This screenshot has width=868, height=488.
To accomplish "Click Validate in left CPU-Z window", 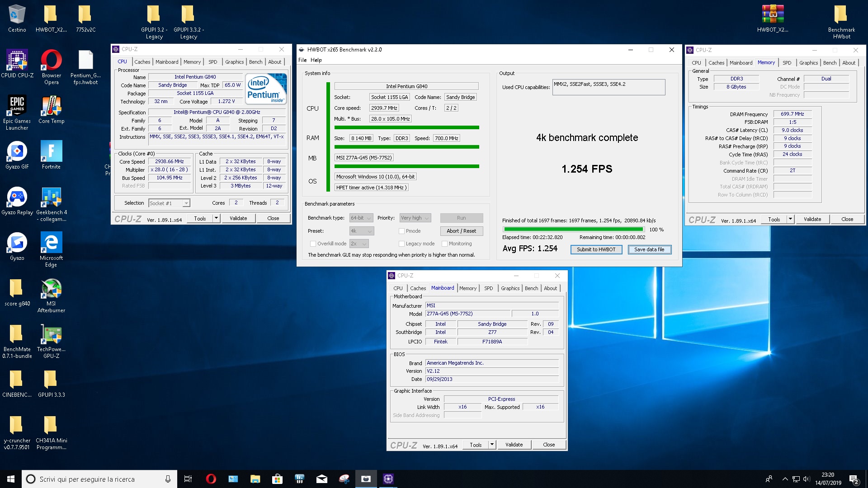I will click(238, 218).
